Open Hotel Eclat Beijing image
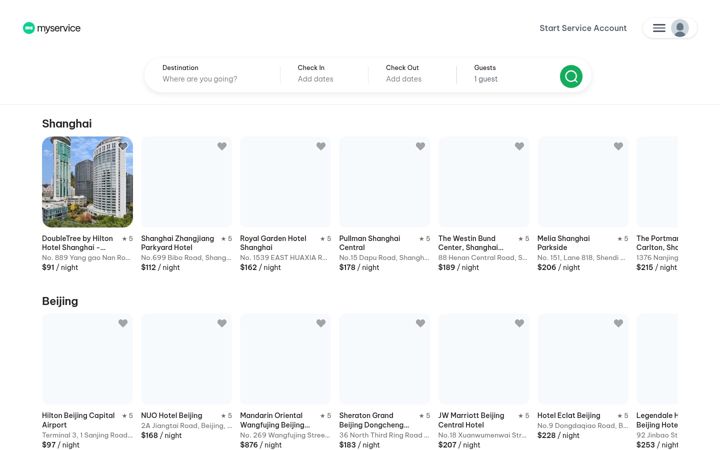This screenshot has height=450, width=720. click(583, 359)
